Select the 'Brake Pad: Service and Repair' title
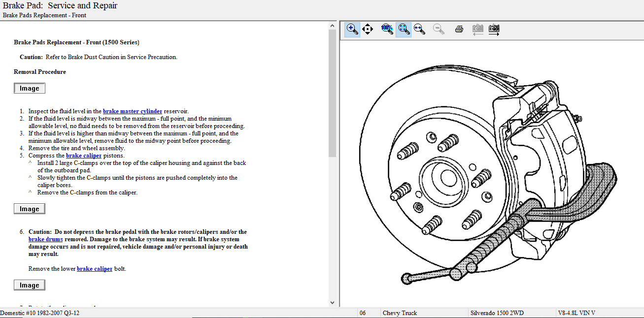The image size is (644, 318). point(60,6)
